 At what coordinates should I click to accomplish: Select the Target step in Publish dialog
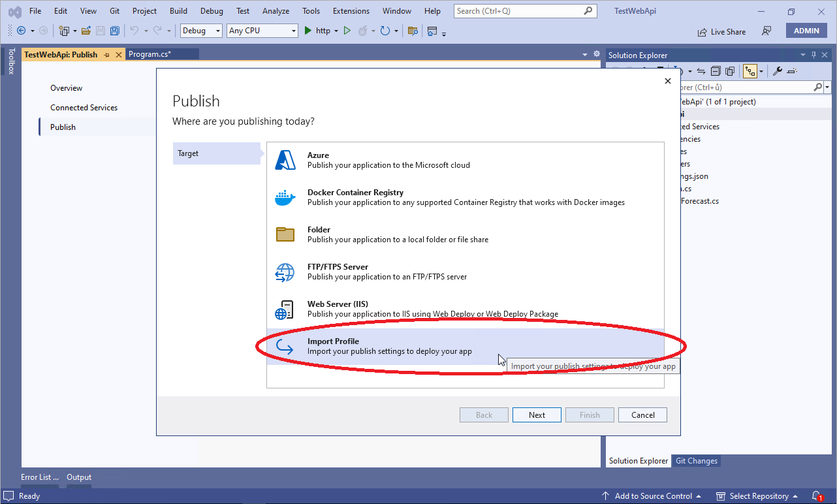point(216,153)
